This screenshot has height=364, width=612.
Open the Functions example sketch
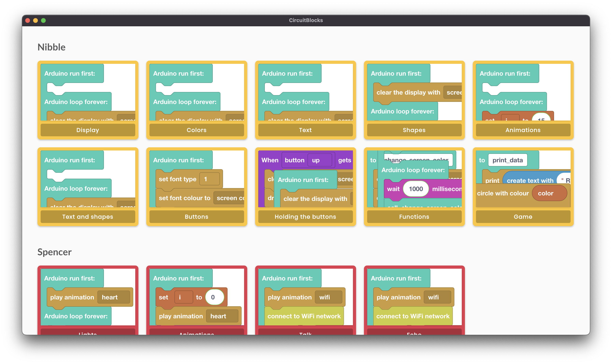pos(414,217)
